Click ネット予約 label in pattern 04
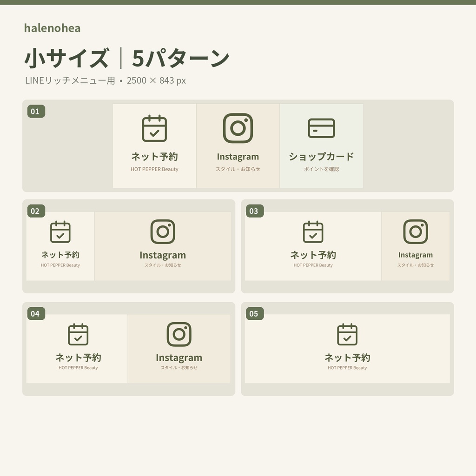 [78, 357]
